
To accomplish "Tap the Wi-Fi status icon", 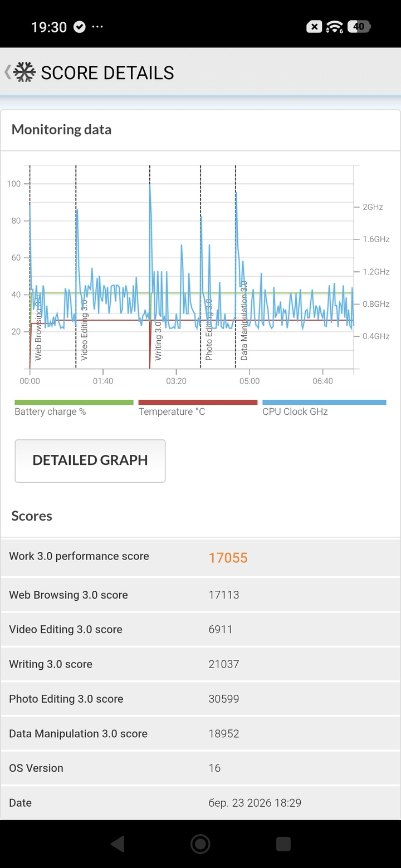I will (x=334, y=27).
